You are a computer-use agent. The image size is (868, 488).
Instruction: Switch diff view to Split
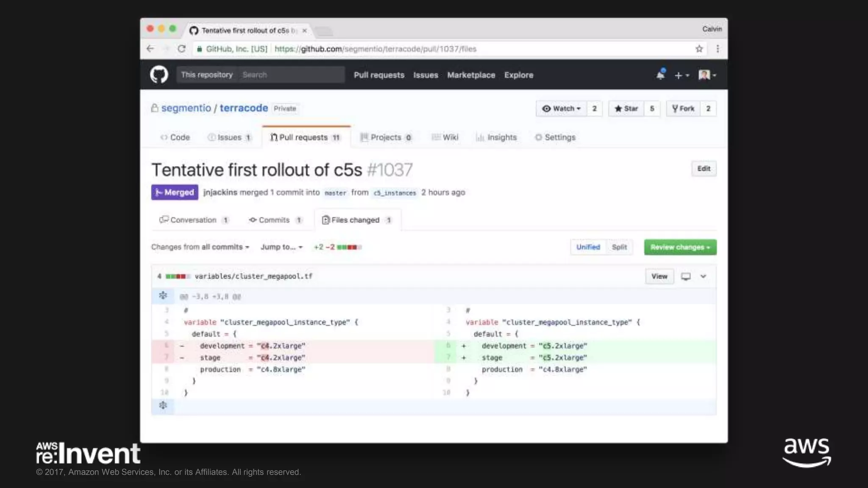point(619,247)
